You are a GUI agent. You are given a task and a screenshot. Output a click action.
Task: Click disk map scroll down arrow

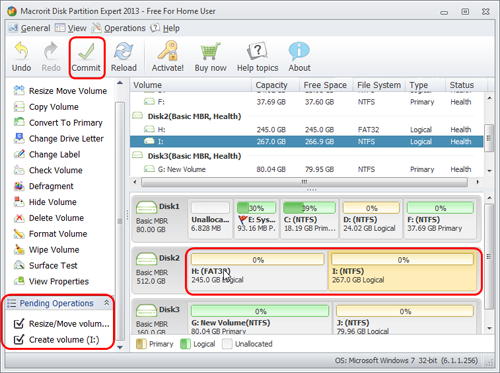click(x=489, y=328)
